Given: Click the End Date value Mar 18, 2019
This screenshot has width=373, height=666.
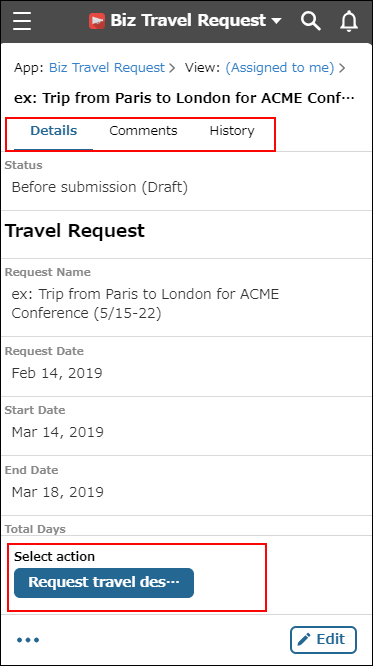Looking at the screenshot, I should [x=58, y=492].
